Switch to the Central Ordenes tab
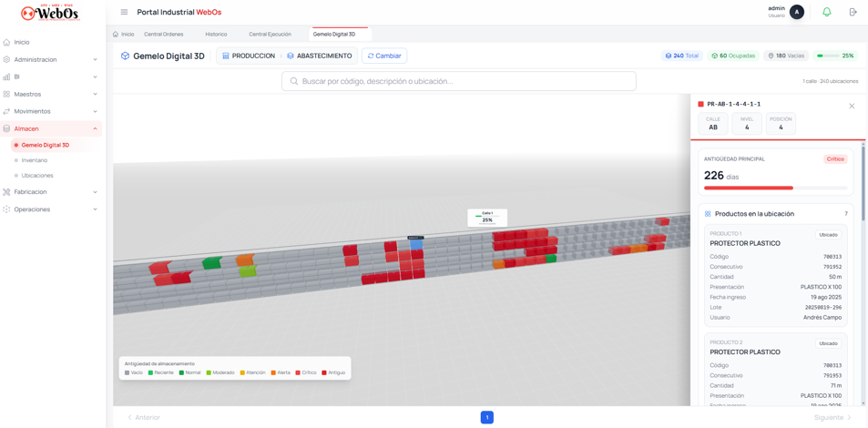868x428 pixels. pyautogui.click(x=163, y=34)
